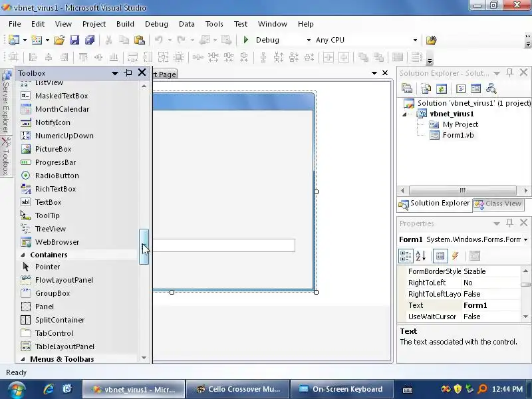Click the Save All icon

click(90, 40)
